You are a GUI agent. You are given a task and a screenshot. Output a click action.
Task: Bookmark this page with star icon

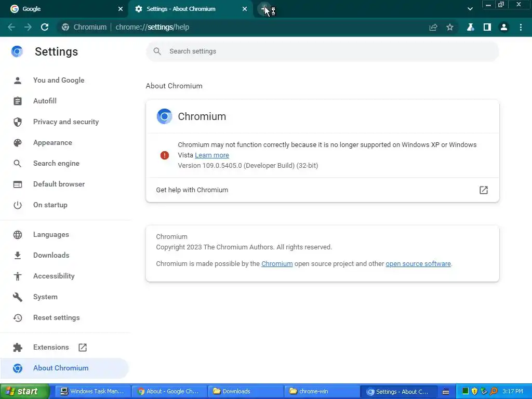pos(450,27)
